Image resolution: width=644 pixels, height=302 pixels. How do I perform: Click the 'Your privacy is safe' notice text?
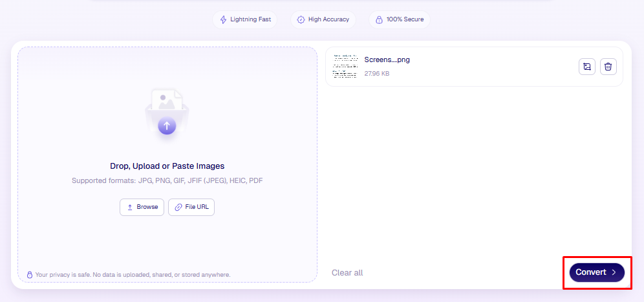[133, 275]
